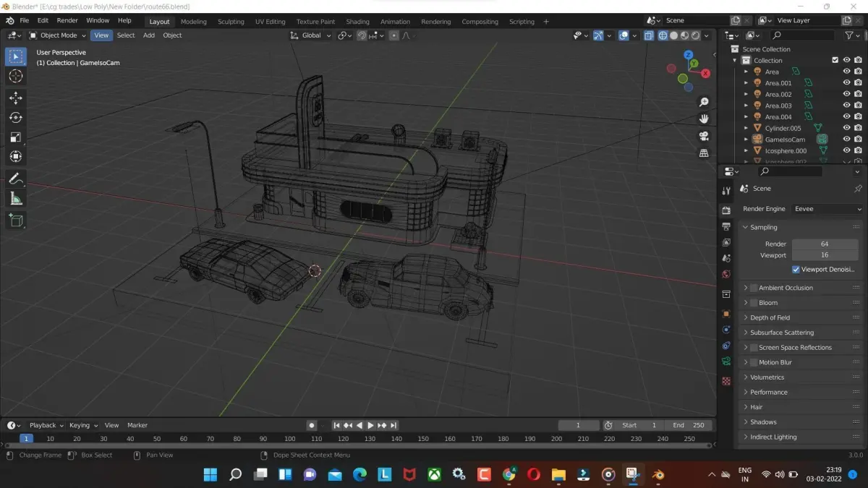Screen dimensions: 868x488
Task: Activate the Rotate tool
Action: [x=16, y=117]
